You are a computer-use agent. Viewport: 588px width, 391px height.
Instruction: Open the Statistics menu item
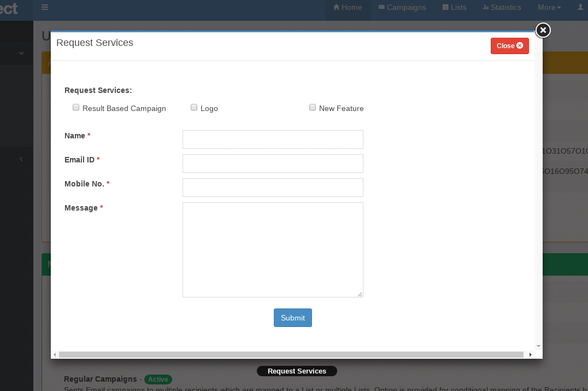click(502, 8)
